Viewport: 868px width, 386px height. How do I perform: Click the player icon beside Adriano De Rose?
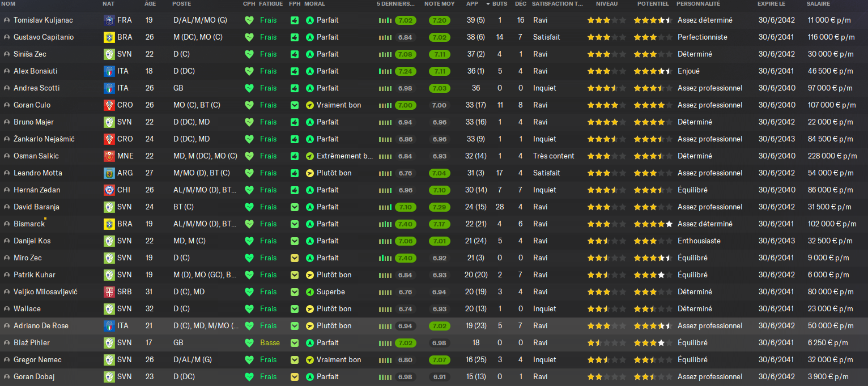coord(6,326)
